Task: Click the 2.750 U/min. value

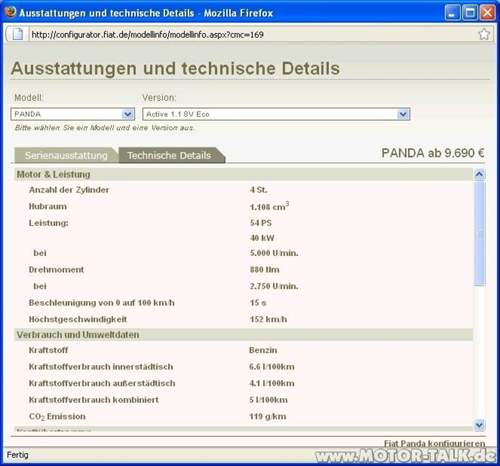Action: (274, 286)
